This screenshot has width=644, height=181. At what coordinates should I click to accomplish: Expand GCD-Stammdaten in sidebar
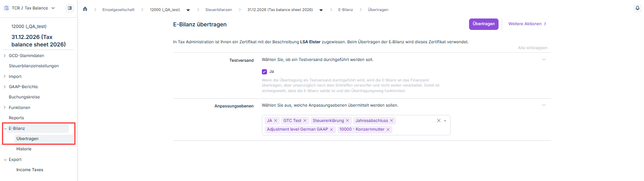click(5, 55)
